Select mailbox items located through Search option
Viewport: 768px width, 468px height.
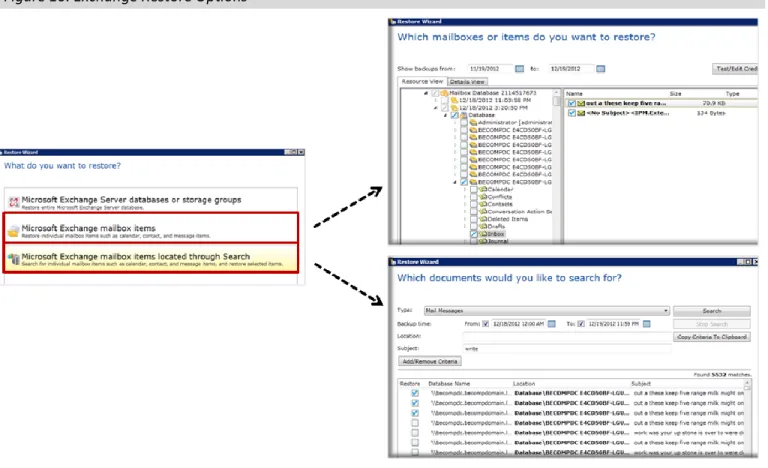click(151, 258)
